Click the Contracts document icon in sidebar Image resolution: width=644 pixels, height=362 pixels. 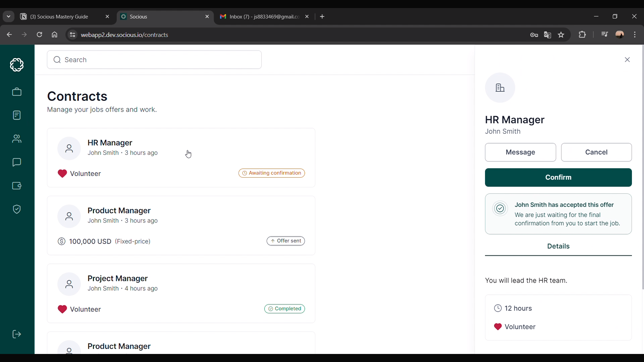[17, 115]
